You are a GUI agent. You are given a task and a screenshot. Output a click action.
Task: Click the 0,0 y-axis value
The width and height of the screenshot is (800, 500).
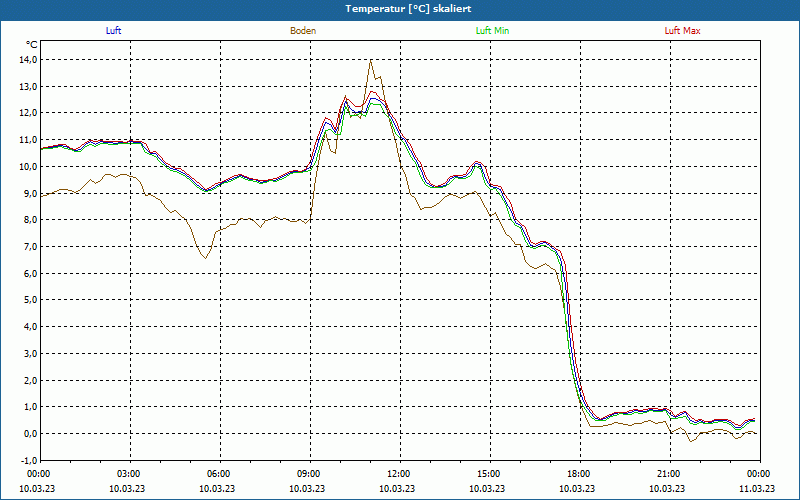31,434
